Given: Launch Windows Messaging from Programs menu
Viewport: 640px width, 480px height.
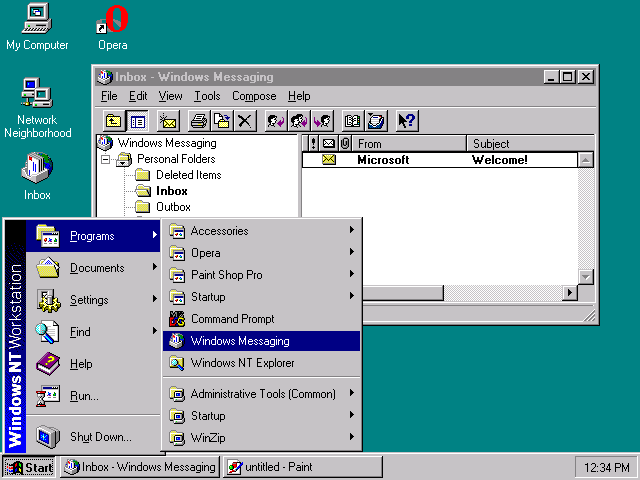Looking at the screenshot, I should [x=262, y=341].
